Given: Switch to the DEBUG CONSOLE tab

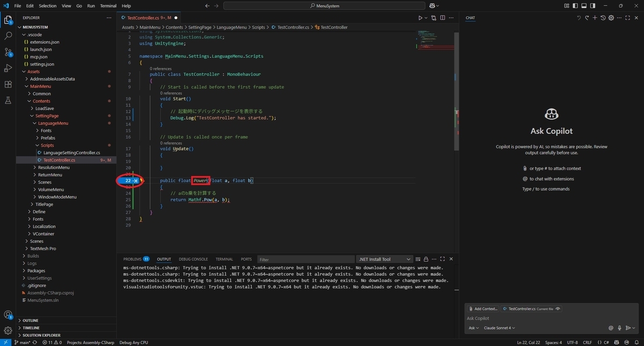Looking at the screenshot, I should click(193, 259).
